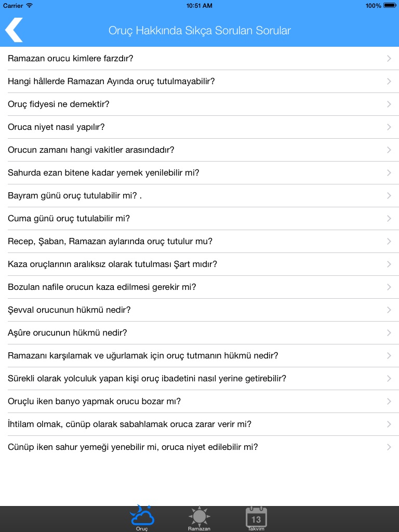Open 'Oruca niyet nasıl yapılır?' question
Image resolution: width=399 pixels, height=532 pixels.
click(x=57, y=127)
